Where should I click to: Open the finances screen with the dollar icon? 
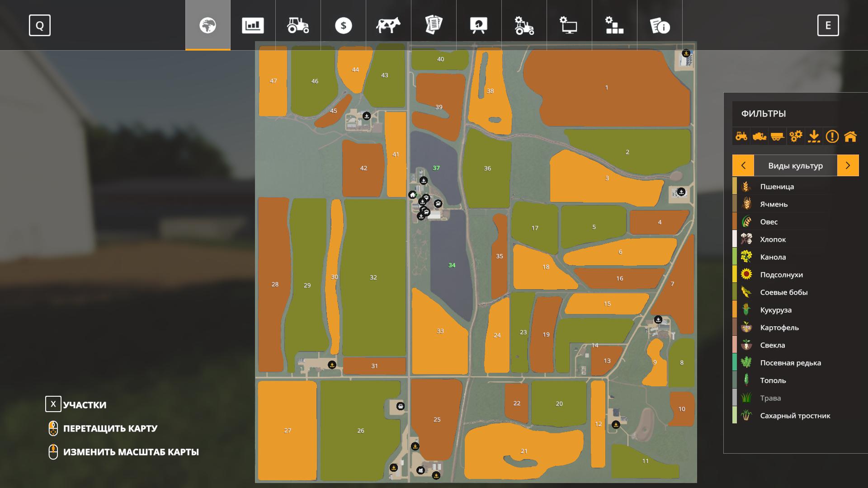344,26
